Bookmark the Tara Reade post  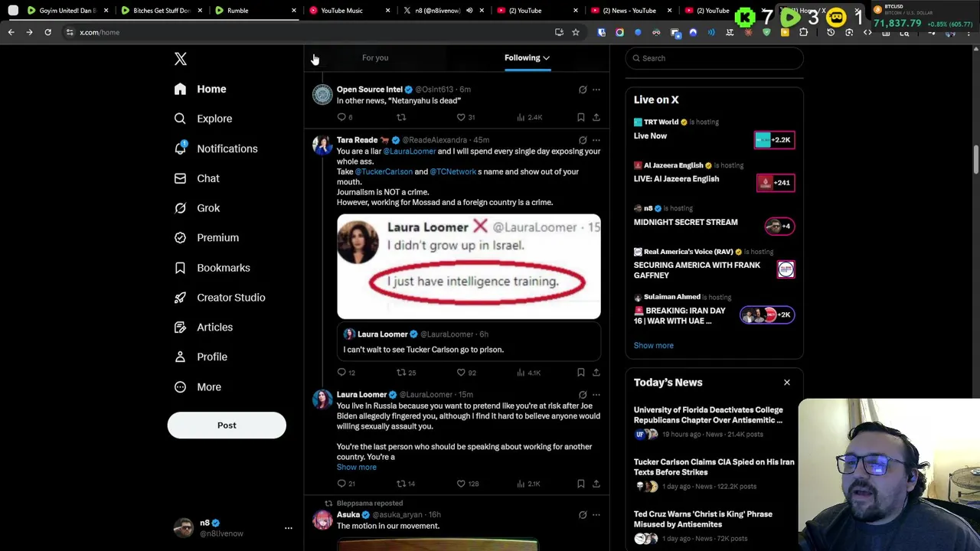pyautogui.click(x=580, y=373)
